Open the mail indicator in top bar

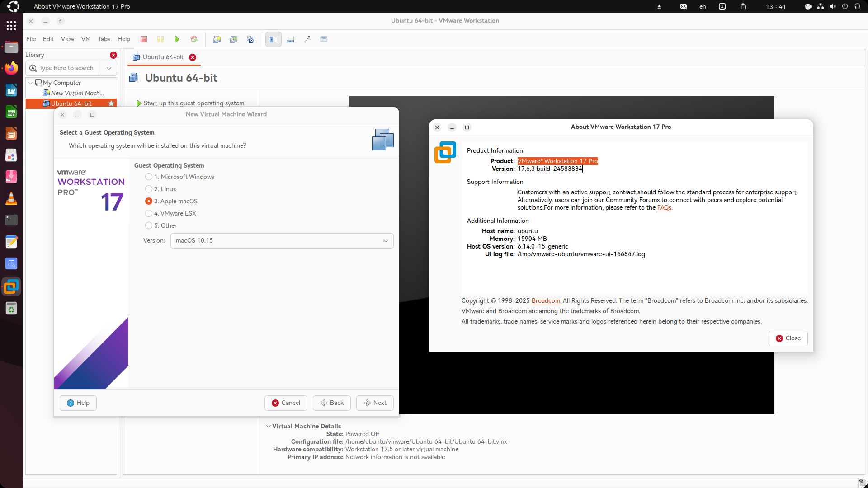click(x=684, y=6)
